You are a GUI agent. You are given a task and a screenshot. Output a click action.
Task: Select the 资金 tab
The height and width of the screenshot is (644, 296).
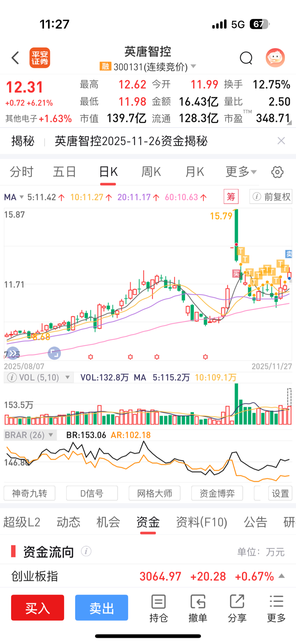[148, 522]
